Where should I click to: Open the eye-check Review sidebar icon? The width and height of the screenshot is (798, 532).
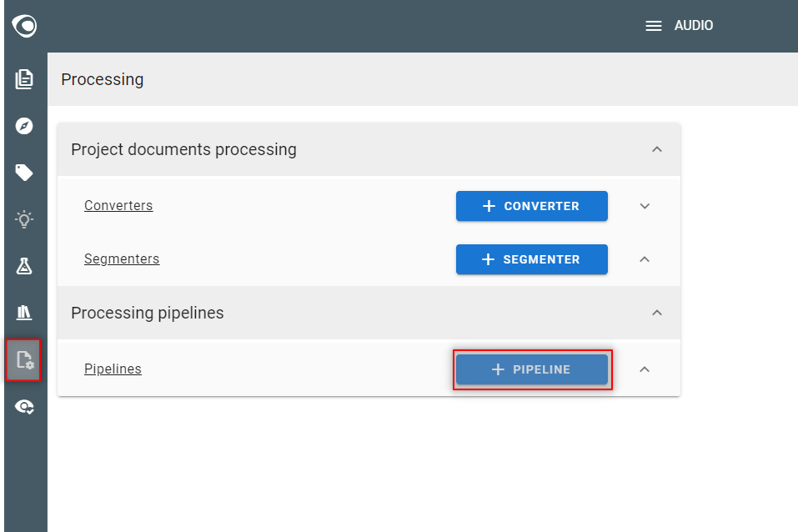tap(24, 407)
